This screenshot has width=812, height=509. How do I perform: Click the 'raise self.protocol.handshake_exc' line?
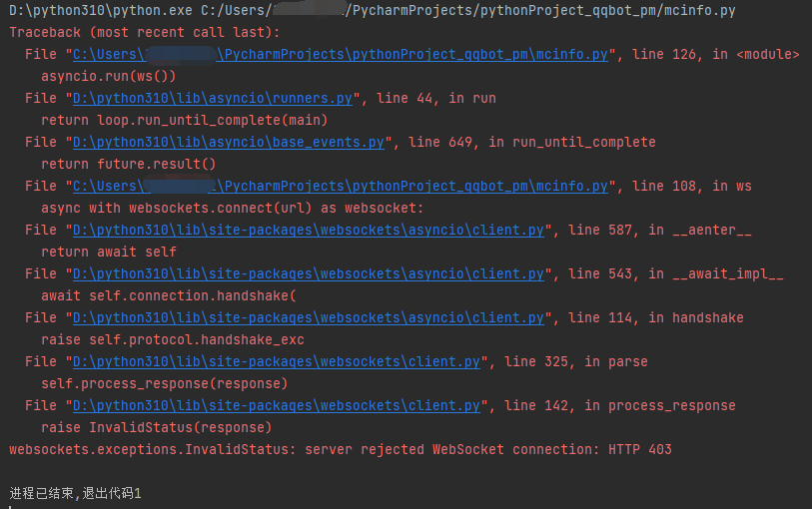[x=173, y=339]
